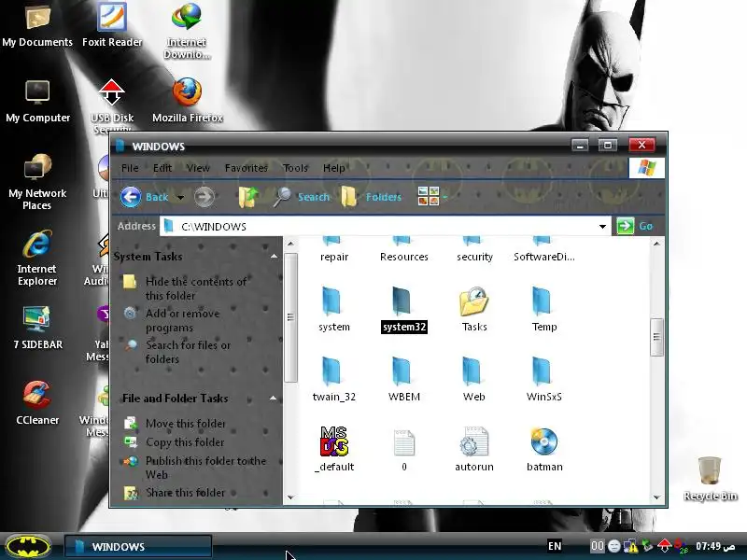
Task: Open the Favorites menu
Action: 246,168
